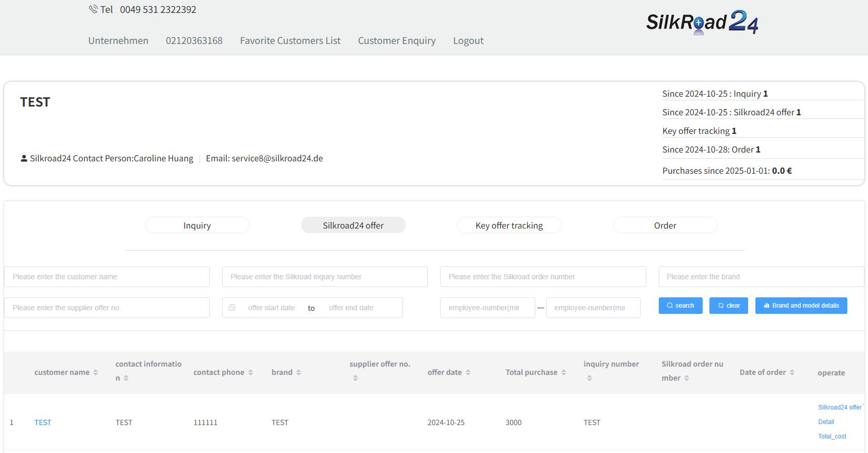Sort by brand column arrows
Screen dimensions: 868x453
(x=299, y=372)
